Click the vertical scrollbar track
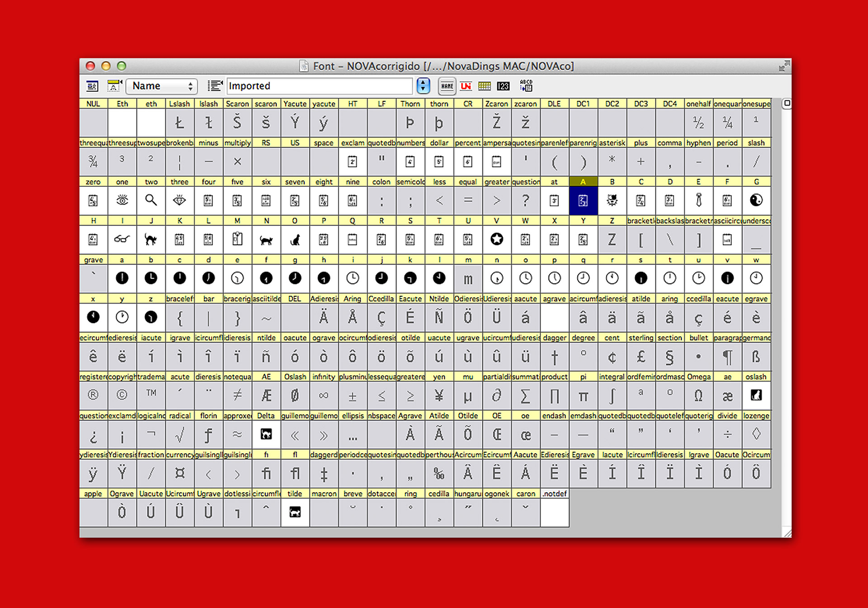Viewport: 868px width, 608px height. (x=787, y=317)
